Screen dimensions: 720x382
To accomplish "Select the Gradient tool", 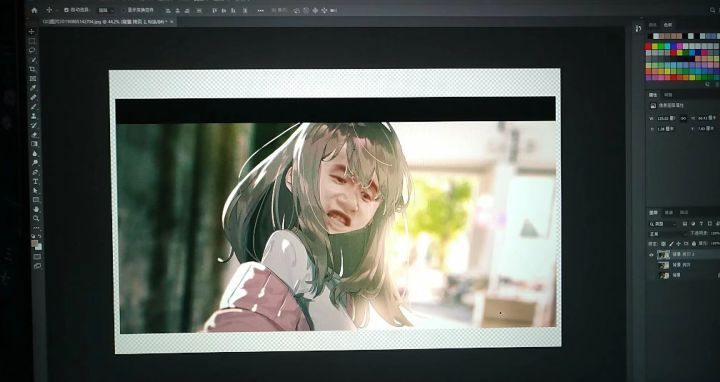I will point(34,144).
